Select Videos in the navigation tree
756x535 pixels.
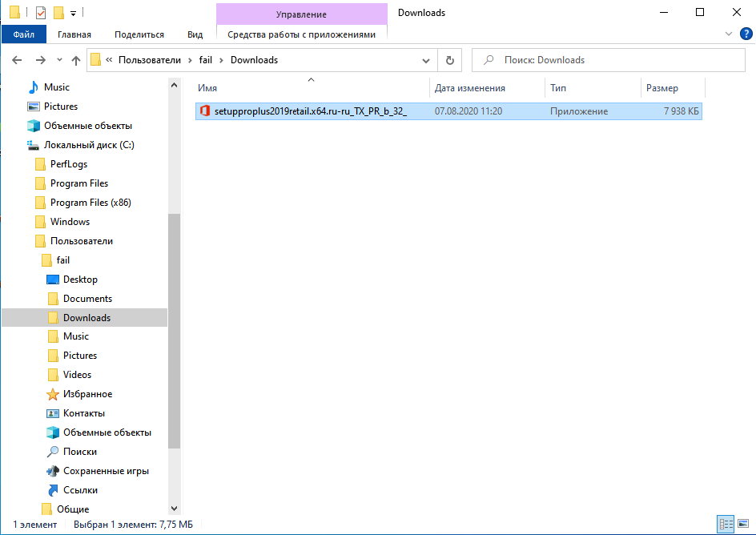click(77, 375)
